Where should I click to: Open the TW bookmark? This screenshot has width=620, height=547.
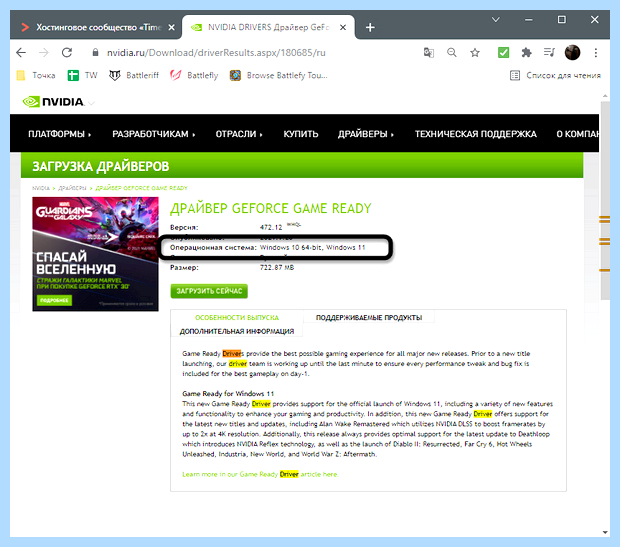(82, 75)
